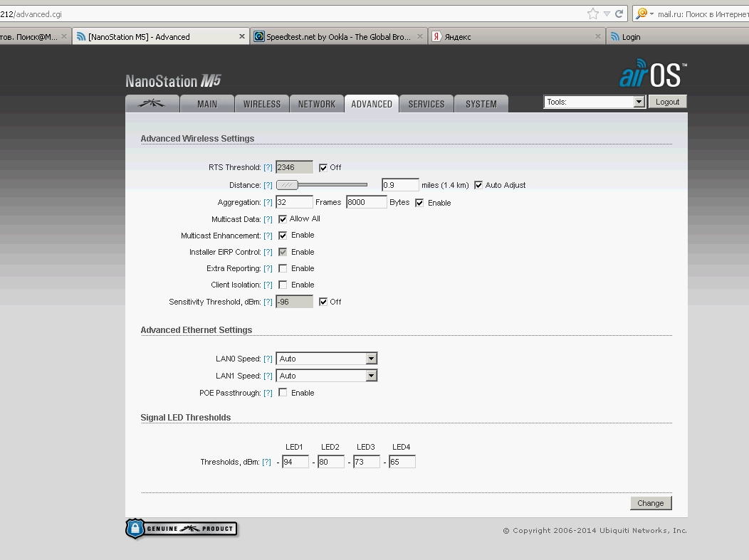
Task: Enable Client Isolation checkbox
Action: [x=283, y=285]
